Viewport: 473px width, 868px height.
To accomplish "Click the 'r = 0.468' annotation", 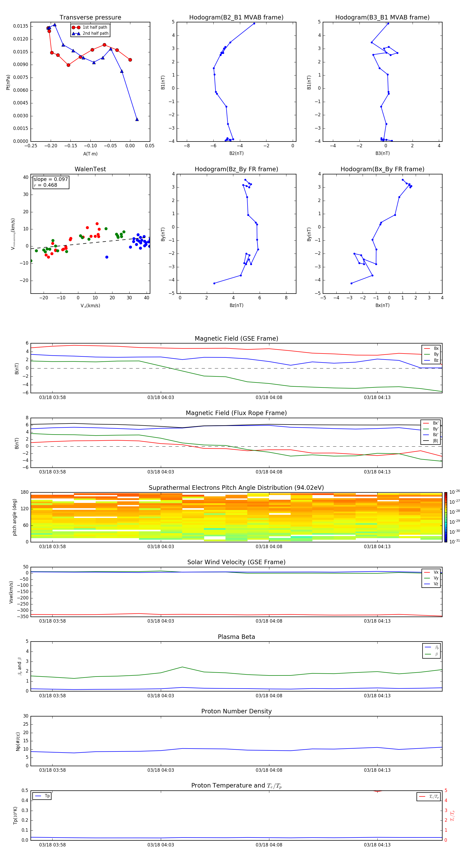I will click(x=45, y=185).
